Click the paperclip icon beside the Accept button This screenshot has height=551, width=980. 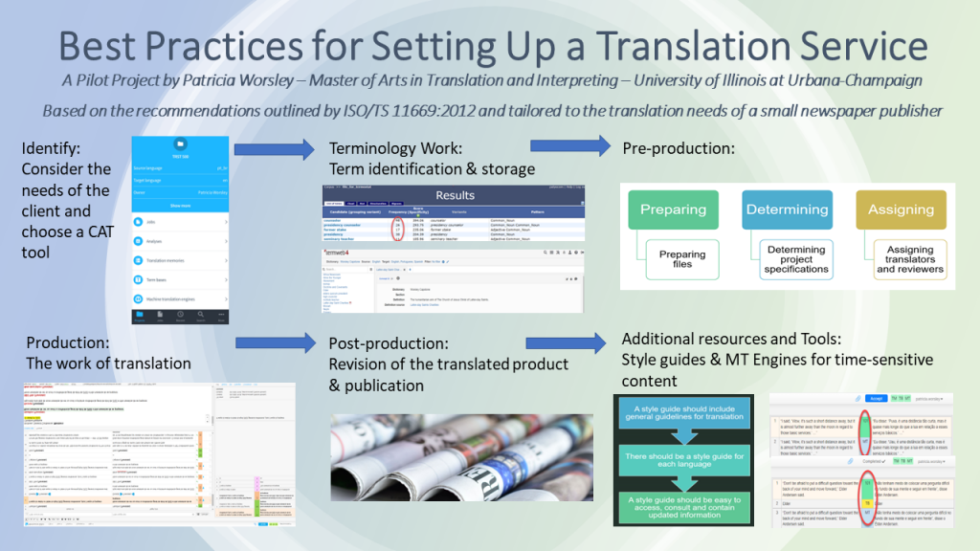(x=858, y=399)
